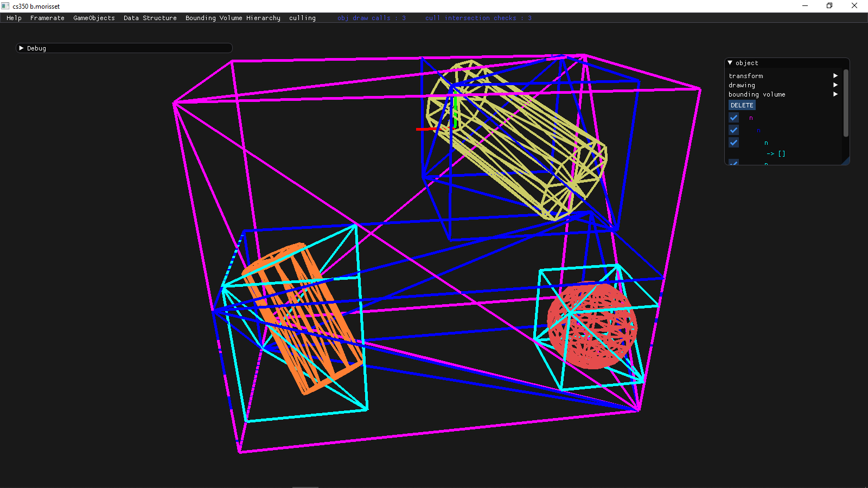Open the drawing submenu arrow

[x=835, y=85]
